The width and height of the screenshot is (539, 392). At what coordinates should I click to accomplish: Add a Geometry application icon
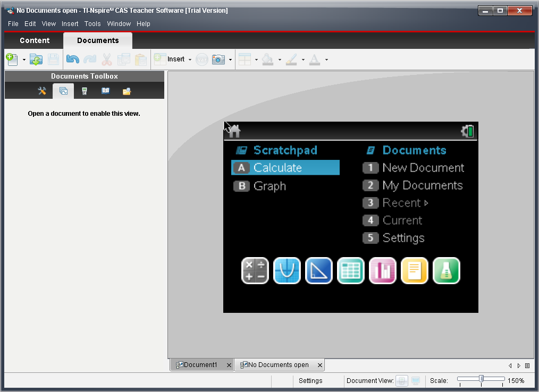(319, 271)
